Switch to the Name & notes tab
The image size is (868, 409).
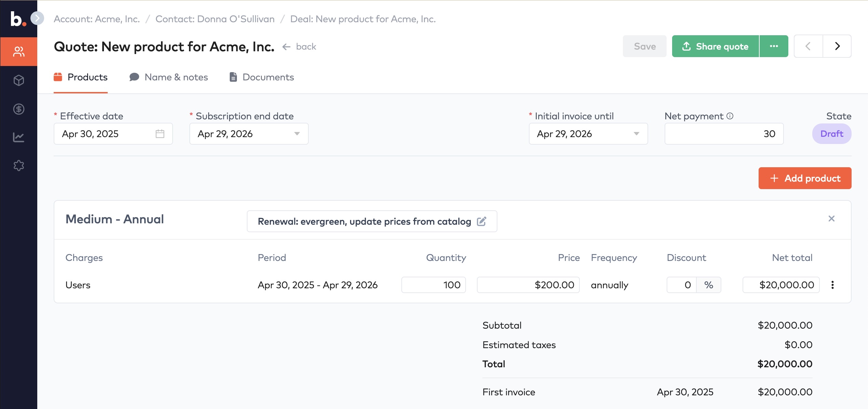(x=169, y=77)
